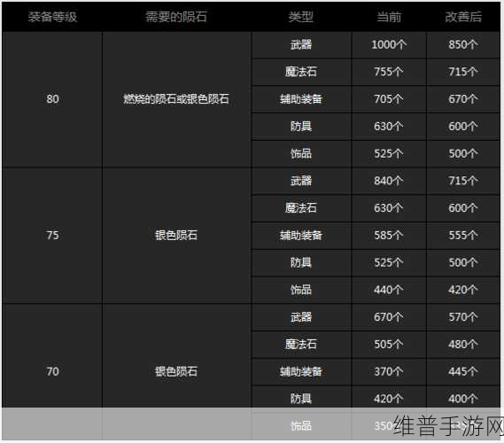This screenshot has width=504, height=443.
Task: Select the 当前 column header
Action: tap(389, 17)
